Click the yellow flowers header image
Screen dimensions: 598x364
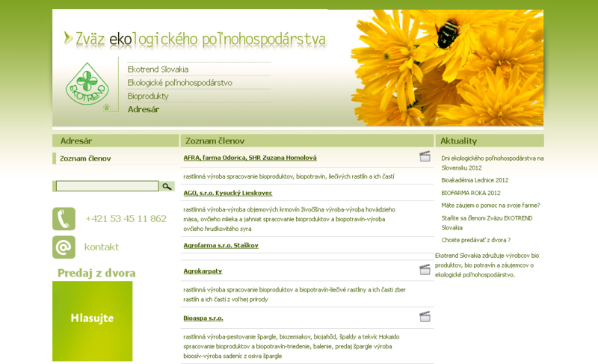[x=447, y=68]
